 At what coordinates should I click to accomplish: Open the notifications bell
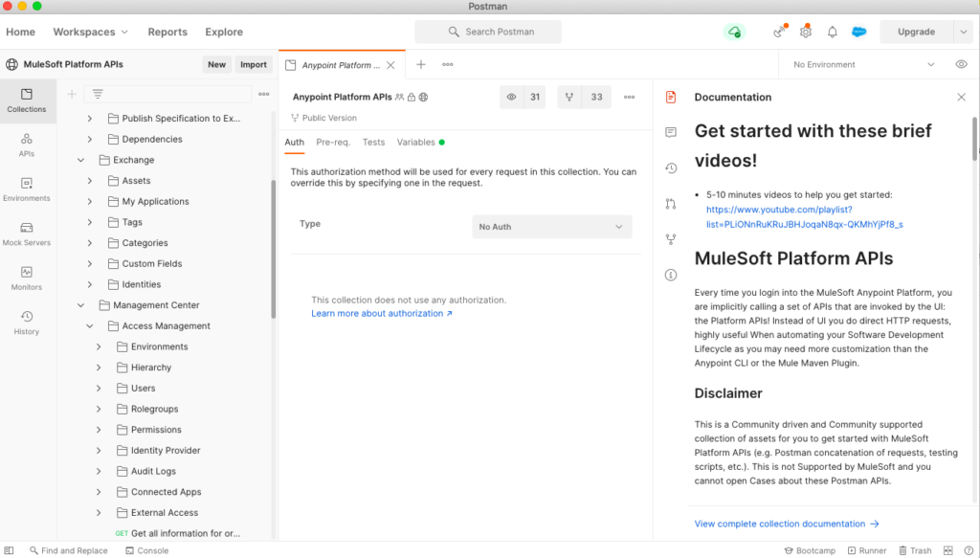832,32
